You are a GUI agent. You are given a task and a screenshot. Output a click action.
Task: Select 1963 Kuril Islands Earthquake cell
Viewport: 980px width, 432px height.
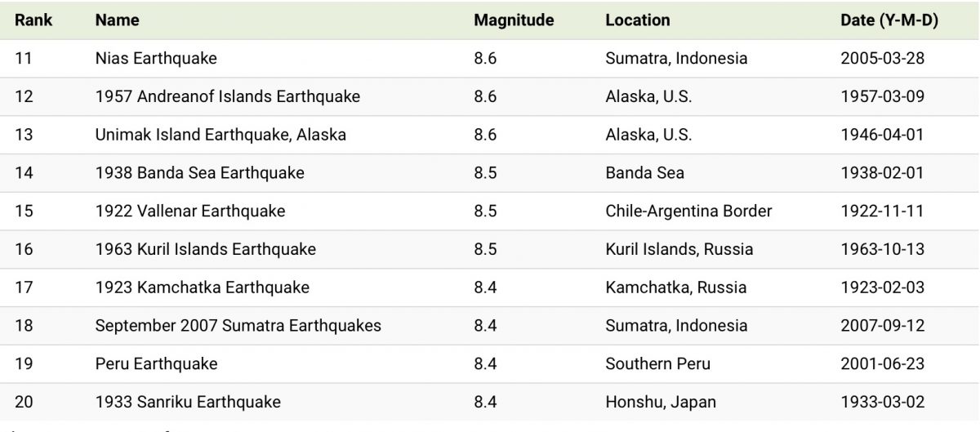click(x=205, y=249)
